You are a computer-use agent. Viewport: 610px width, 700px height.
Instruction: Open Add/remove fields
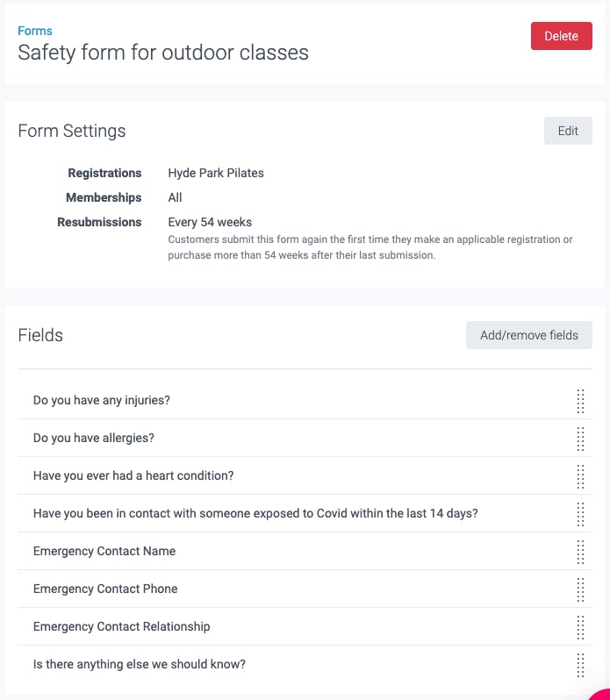(529, 335)
